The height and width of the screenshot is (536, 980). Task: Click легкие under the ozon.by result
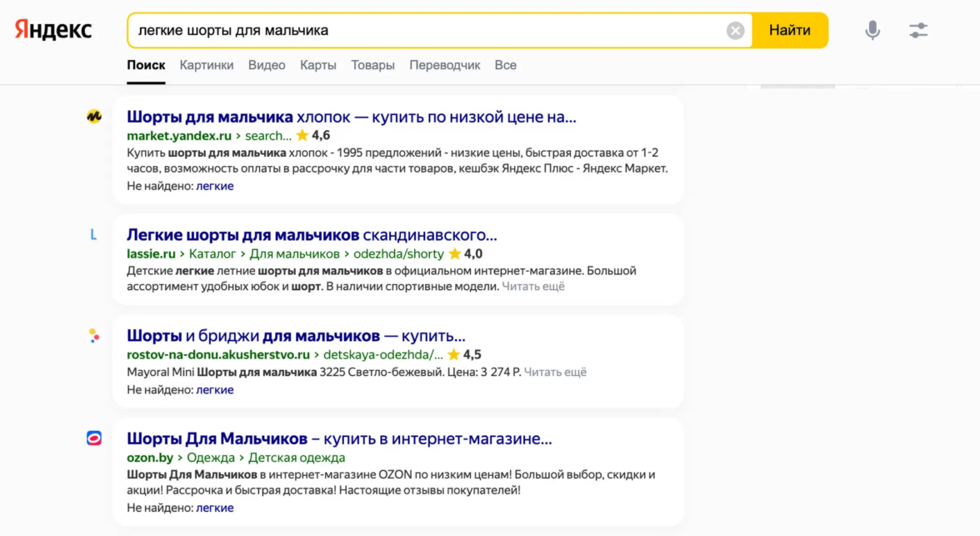pyautogui.click(x=215, y=508)
